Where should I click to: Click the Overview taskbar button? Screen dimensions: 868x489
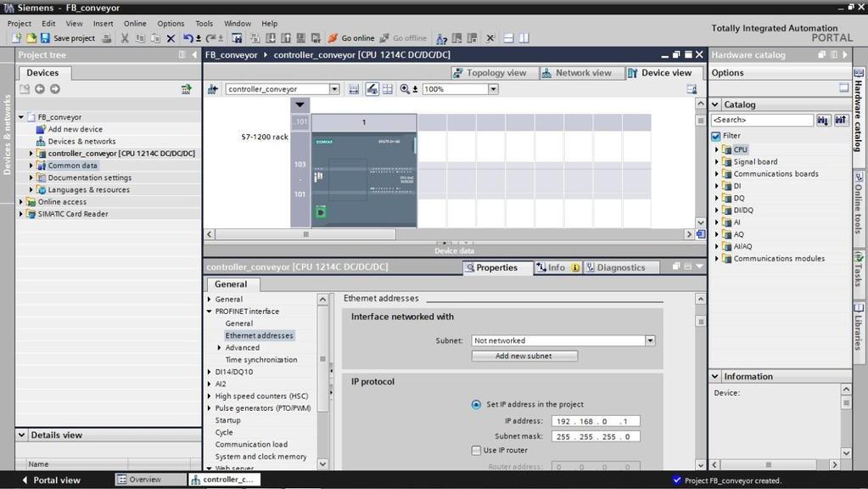click(150, 480)
